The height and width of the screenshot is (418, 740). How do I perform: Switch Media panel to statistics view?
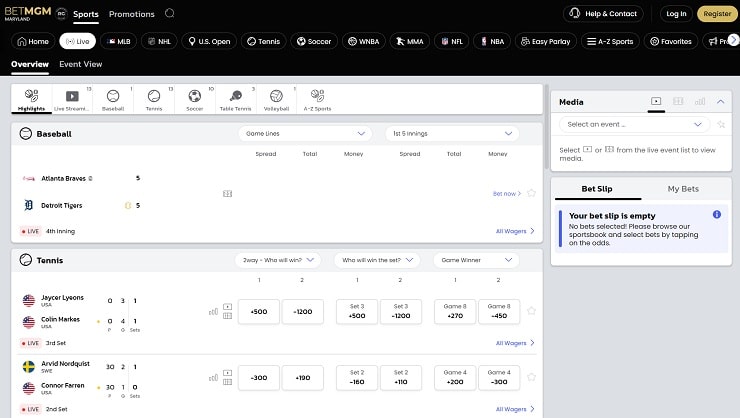coord(700,101)
